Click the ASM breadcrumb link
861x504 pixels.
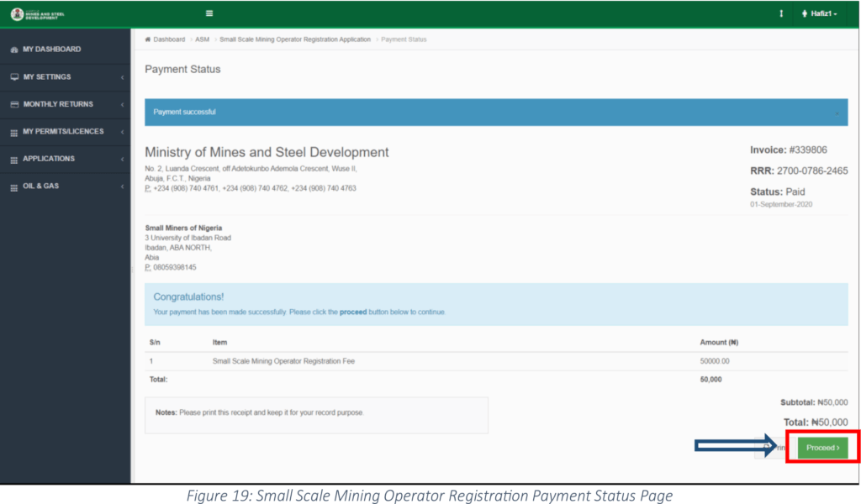pos(202,39)
